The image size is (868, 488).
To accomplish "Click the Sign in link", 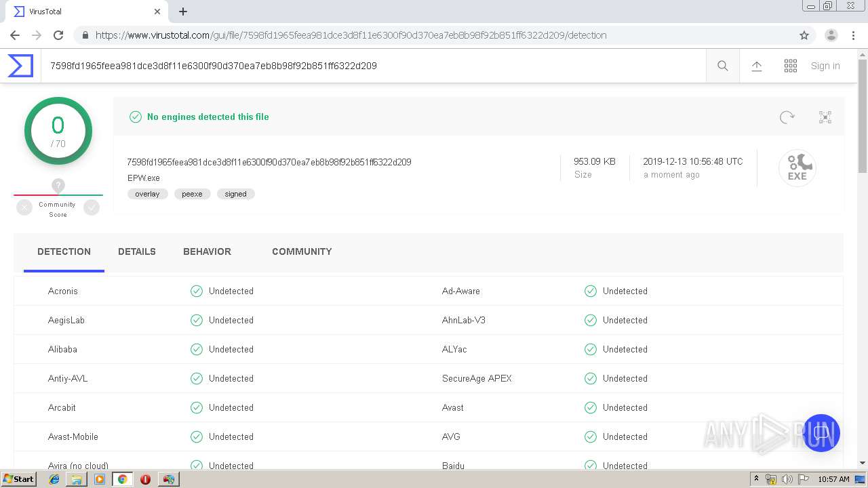I will [825, 66].
